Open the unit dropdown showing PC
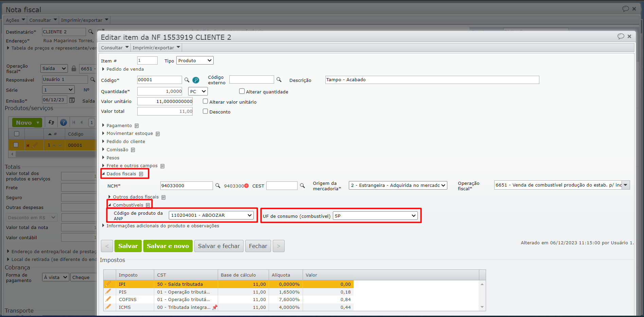Viewport: 644px width, 317px height. [198, 91]
